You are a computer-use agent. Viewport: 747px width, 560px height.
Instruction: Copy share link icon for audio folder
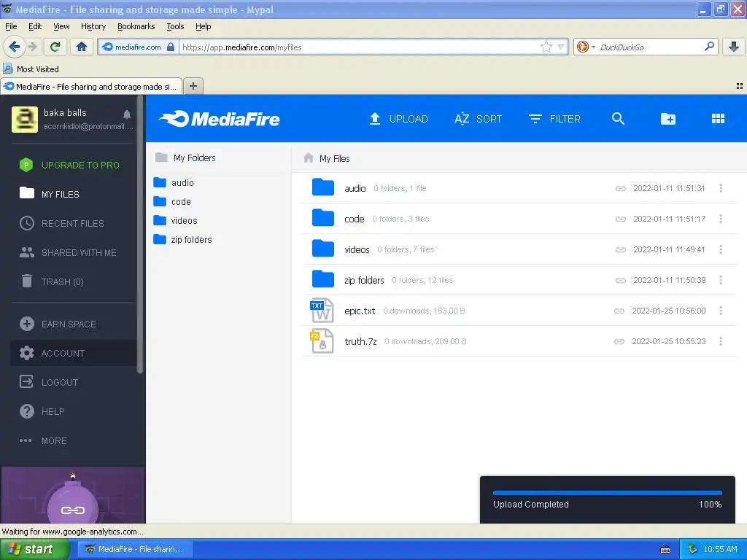point(620,189)
